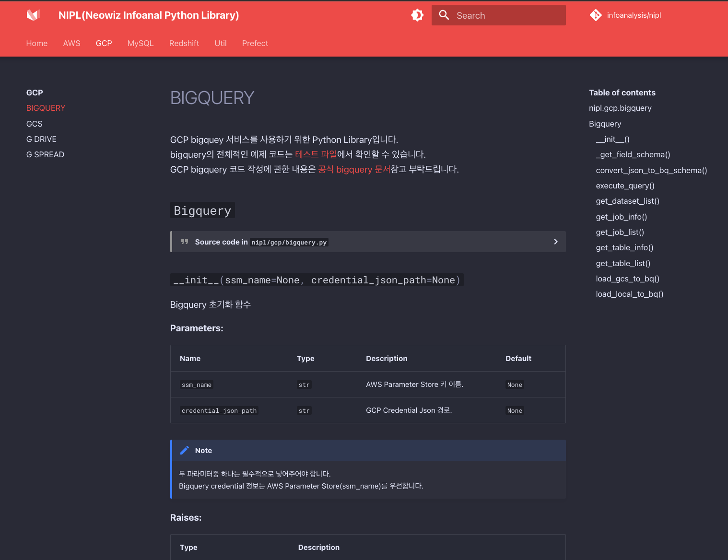Viewport: 728px width, 560px height.
Task: Click the 'AWS Parameter Store 키 이름.' description
Action: click(414, 385)
